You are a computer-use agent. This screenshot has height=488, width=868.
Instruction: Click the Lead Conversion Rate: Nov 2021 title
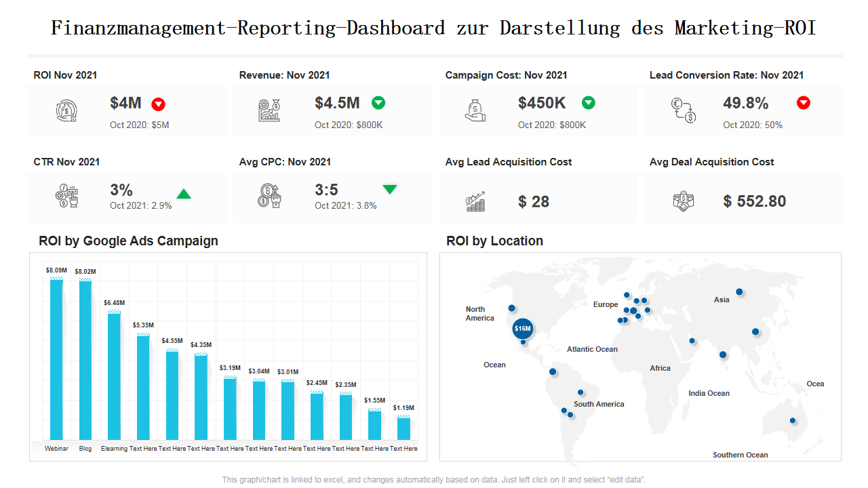[727, 75]
